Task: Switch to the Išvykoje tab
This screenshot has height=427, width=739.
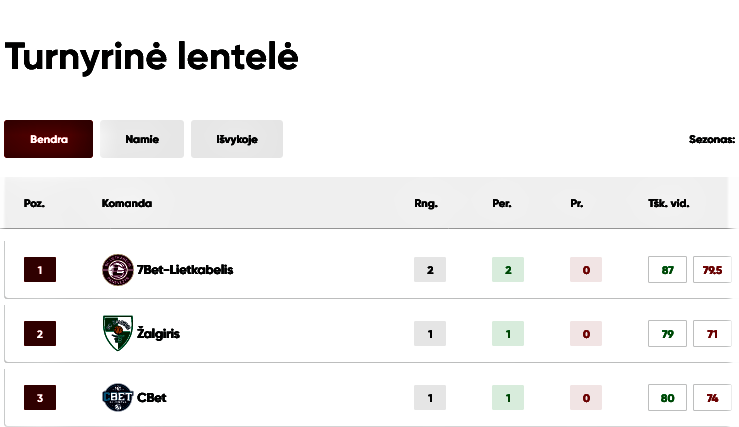Action: pyautogui.click(x=237, y=139)
